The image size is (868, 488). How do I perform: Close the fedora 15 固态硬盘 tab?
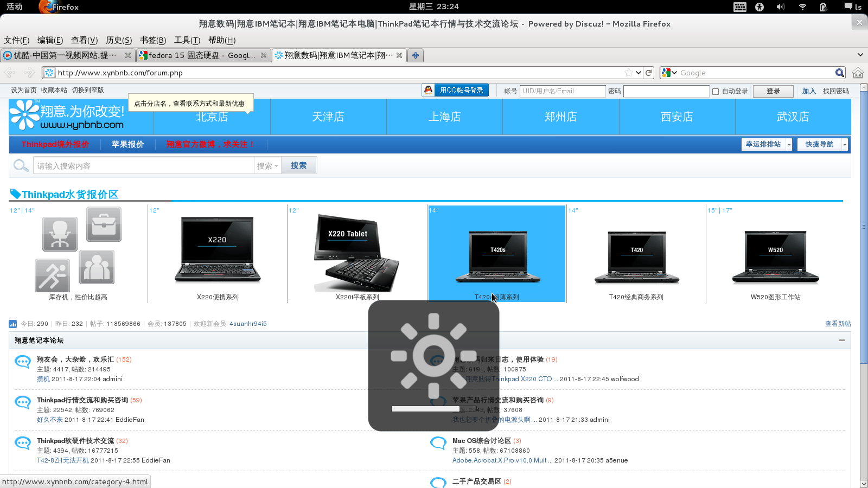[x=264, y=55]
